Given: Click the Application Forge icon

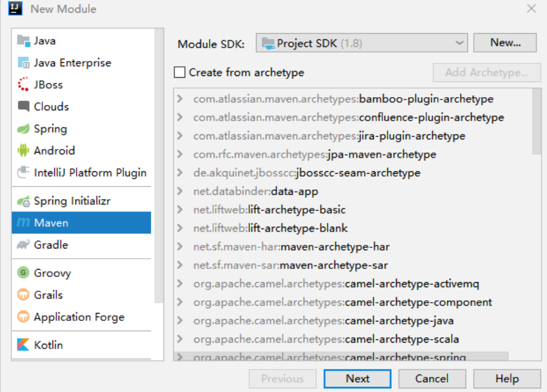Looking at the screenshot, I should point(24,317).
